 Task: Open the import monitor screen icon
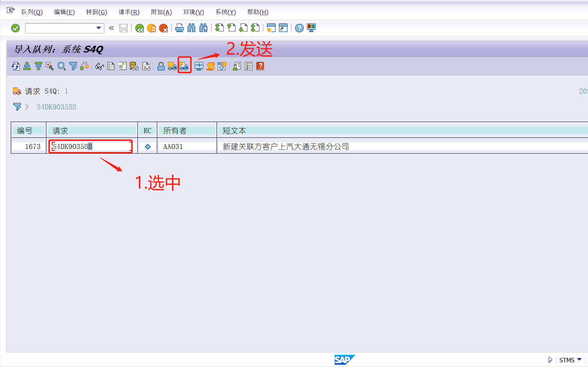(198, 66)
